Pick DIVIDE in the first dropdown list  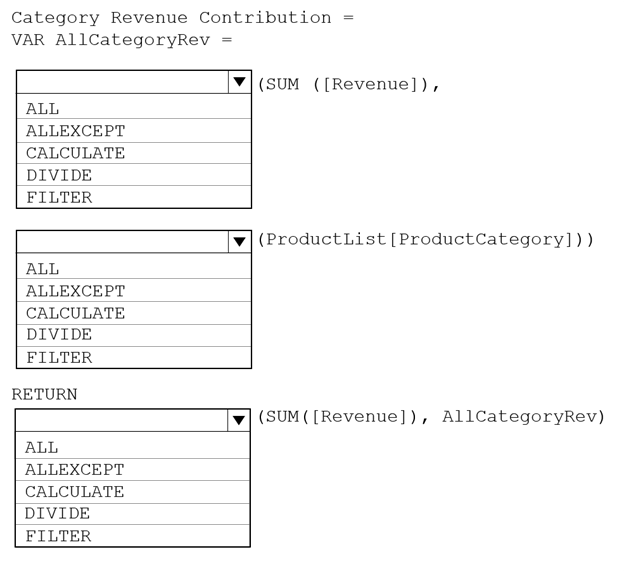click(x=134, y=175)
